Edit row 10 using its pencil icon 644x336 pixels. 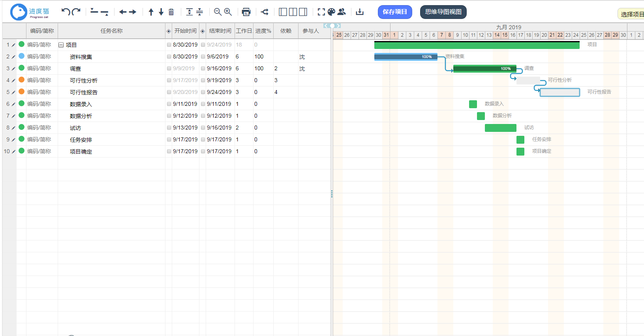click(13, 152)
